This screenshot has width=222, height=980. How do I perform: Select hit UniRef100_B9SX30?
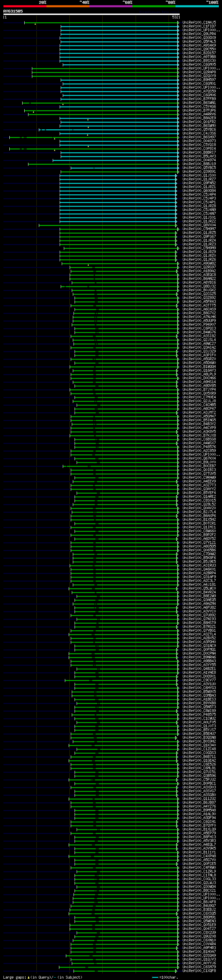[199, 60]
